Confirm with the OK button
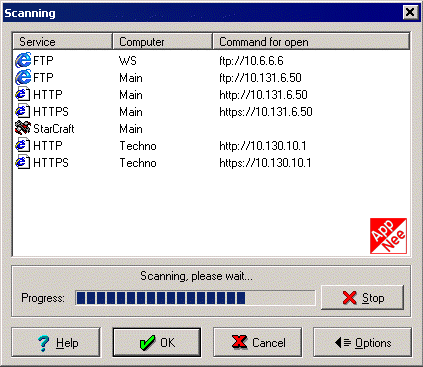423x367 pixels. tap(157, 342)
